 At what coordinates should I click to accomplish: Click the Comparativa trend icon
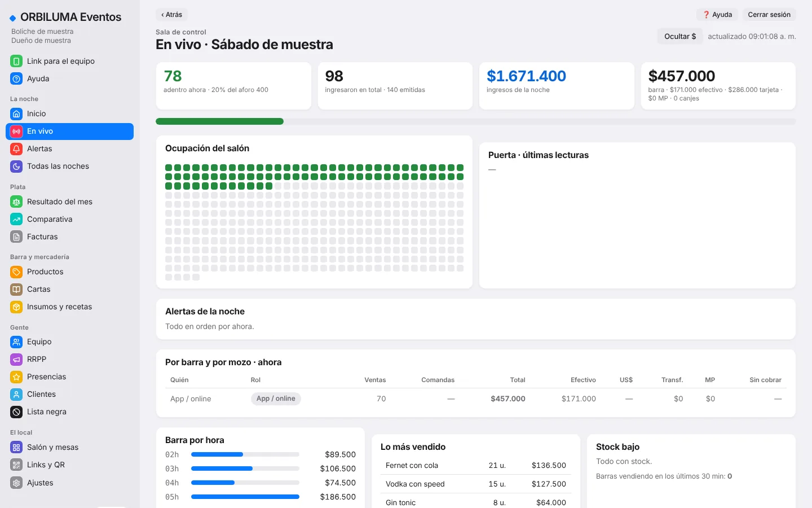click(16, 219)
